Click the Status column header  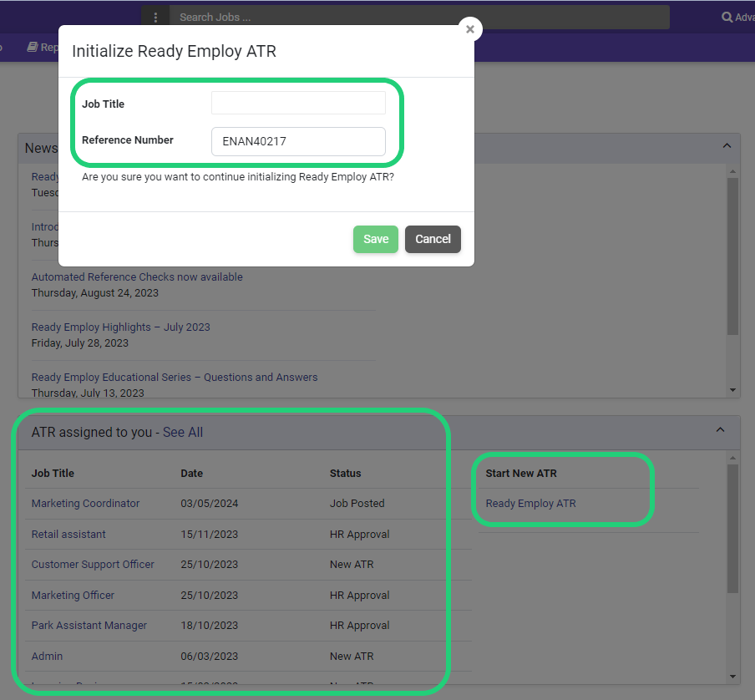345,474
